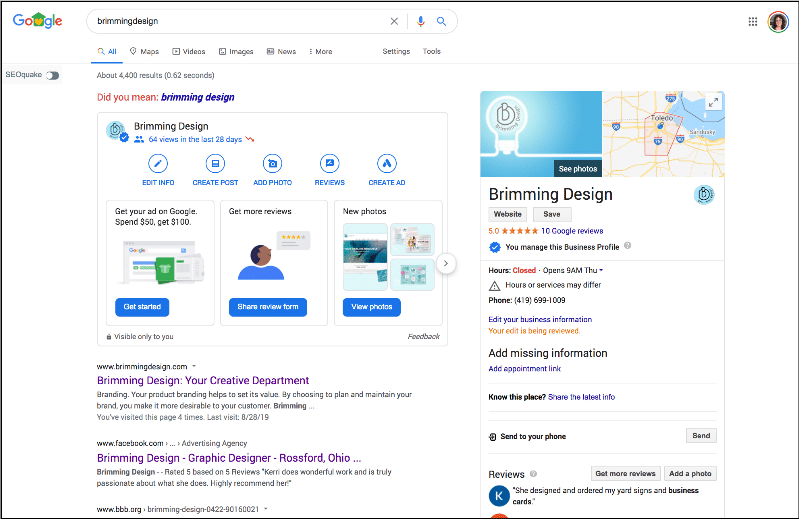Click the Add a photo button

(x=690, y=474)
